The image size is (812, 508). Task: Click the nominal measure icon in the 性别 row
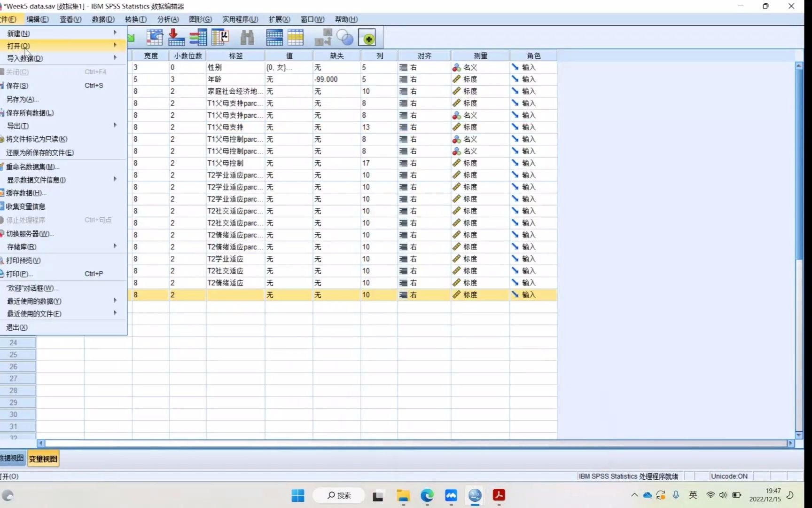pyautogui.click(x=456, y=67)
